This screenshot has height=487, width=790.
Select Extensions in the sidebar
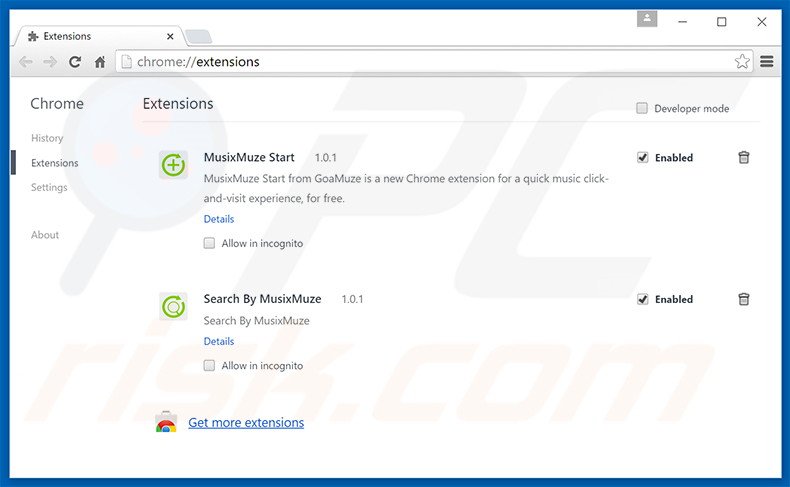[x=54, y=163]
